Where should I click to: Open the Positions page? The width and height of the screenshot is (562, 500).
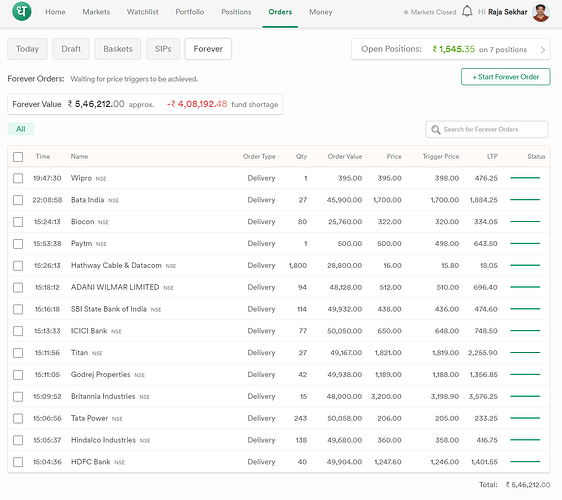point(236,12)
